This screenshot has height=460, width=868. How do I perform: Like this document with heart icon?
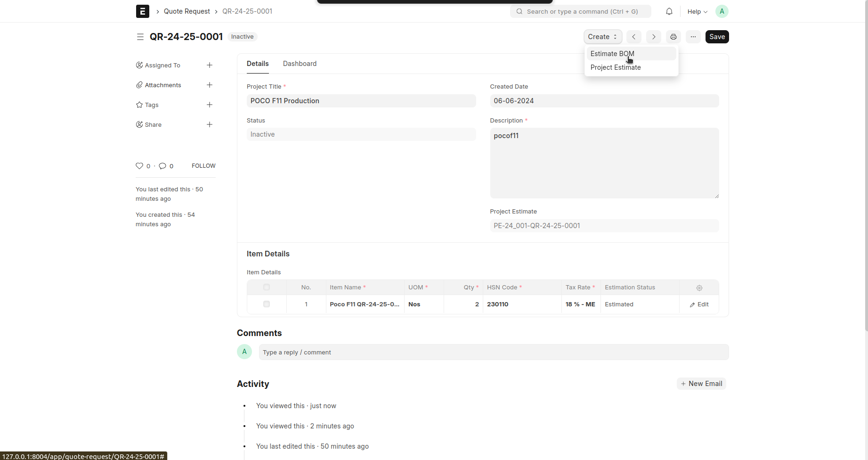point(139,166)
